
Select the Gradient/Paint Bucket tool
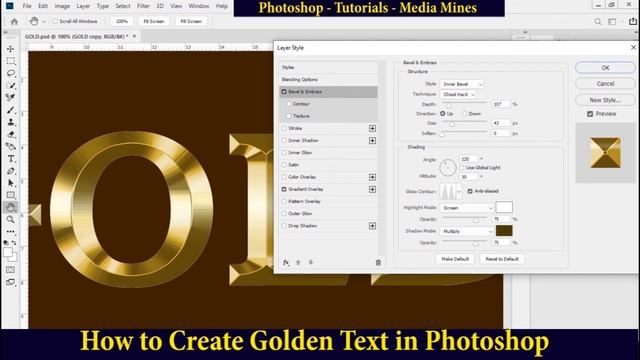click(11, 147)
